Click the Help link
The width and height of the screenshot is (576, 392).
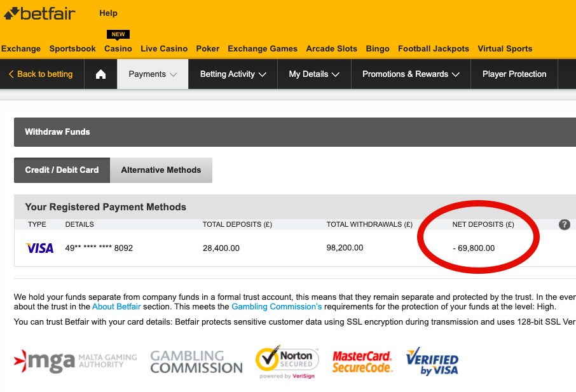point(108,13)
